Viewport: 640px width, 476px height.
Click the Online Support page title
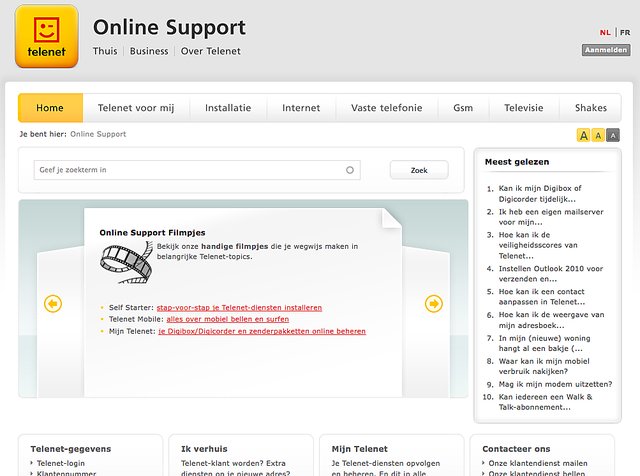tap(169, 28)
